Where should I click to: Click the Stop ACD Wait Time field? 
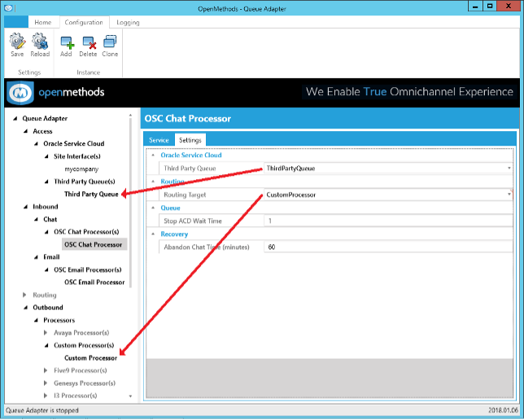[388, 221]
